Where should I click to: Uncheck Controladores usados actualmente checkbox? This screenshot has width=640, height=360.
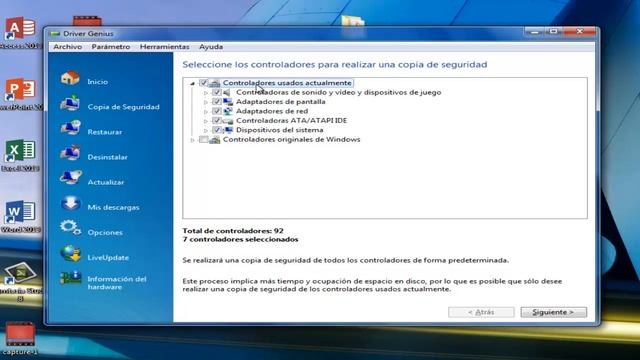[x=203, y=83]
